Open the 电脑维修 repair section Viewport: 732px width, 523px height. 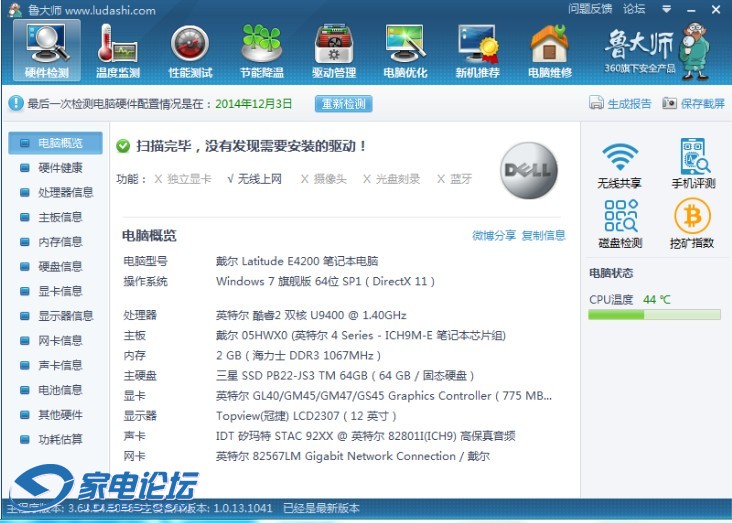[550, 50]
